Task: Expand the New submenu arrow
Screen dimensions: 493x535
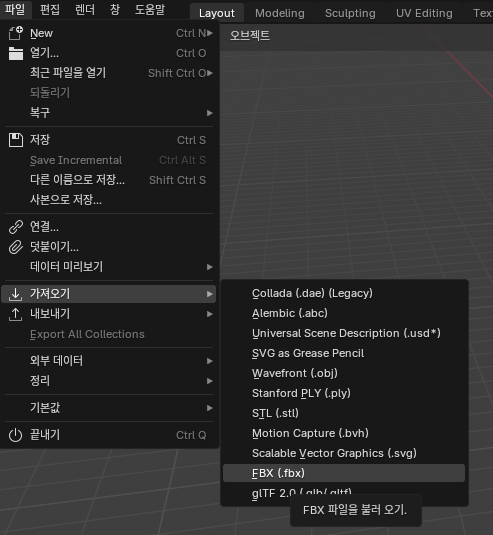Action: point(210,33)
